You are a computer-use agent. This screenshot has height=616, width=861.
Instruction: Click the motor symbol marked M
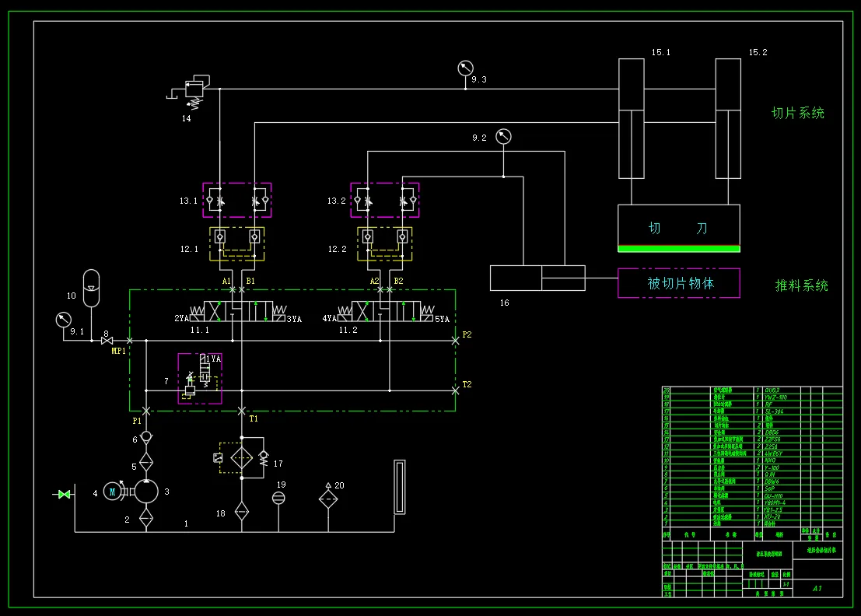pos(113,492)
